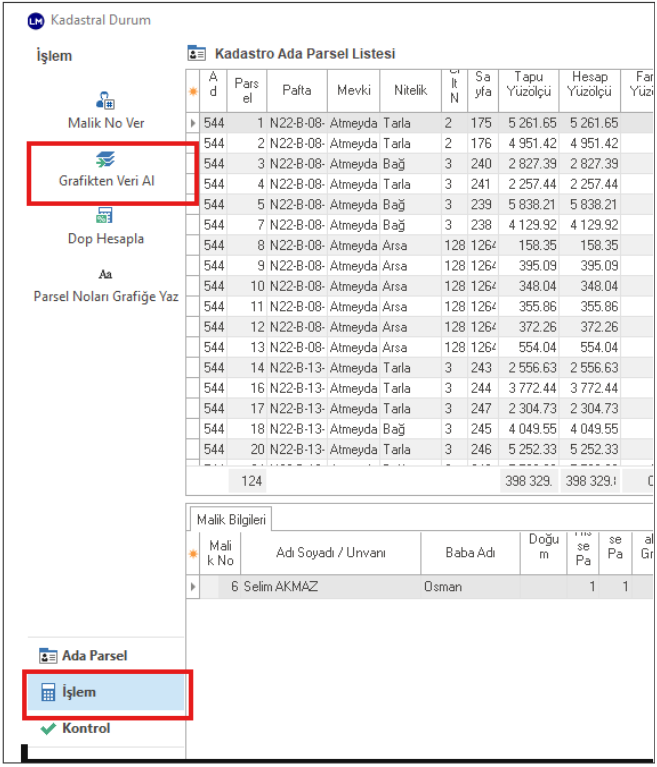The image size is (657, 767).
Task: Click the Grafikten Veri Al icon
Action: tap(106, 160)
